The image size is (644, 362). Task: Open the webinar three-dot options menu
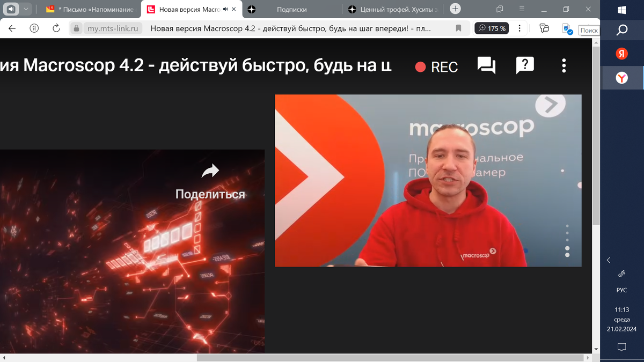point(563,65)
